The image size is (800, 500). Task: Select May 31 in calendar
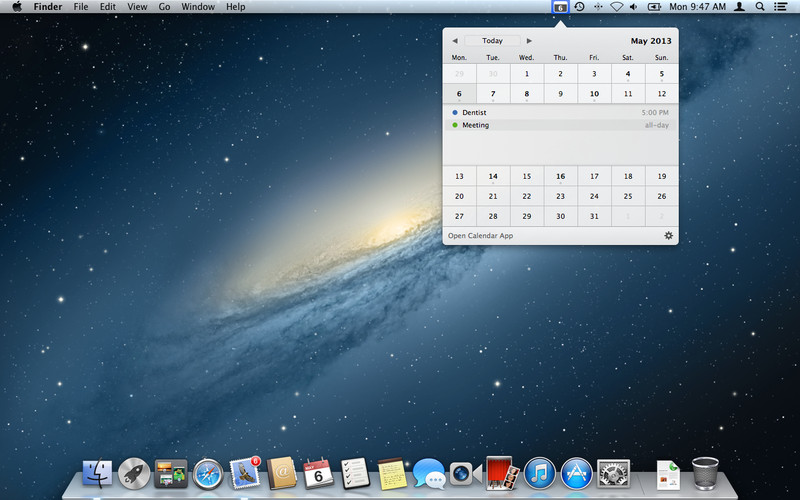pos(594,216)
